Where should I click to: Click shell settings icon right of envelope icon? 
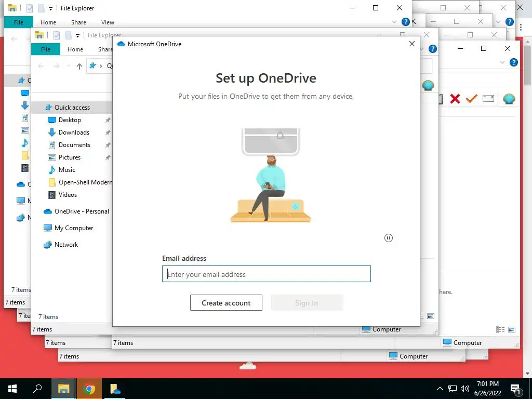point(509,99)
